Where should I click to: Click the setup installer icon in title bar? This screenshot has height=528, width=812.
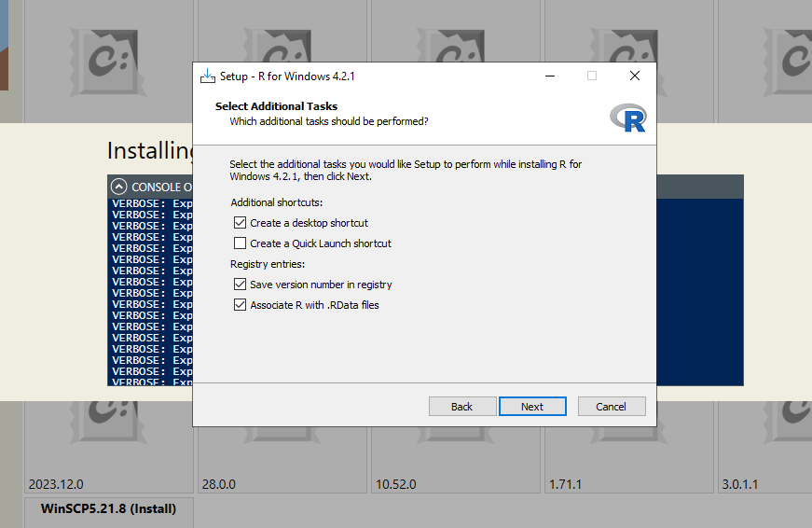coord(208,76)
